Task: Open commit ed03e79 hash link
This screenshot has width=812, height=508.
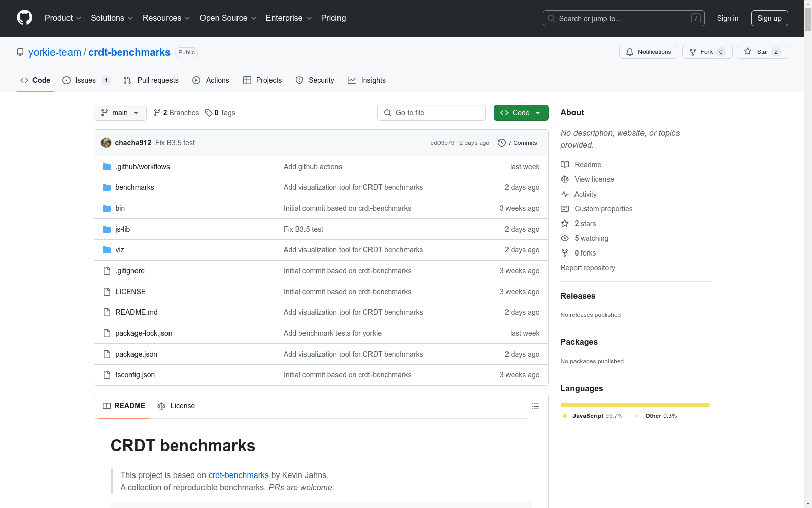Action: pos(443,143)
